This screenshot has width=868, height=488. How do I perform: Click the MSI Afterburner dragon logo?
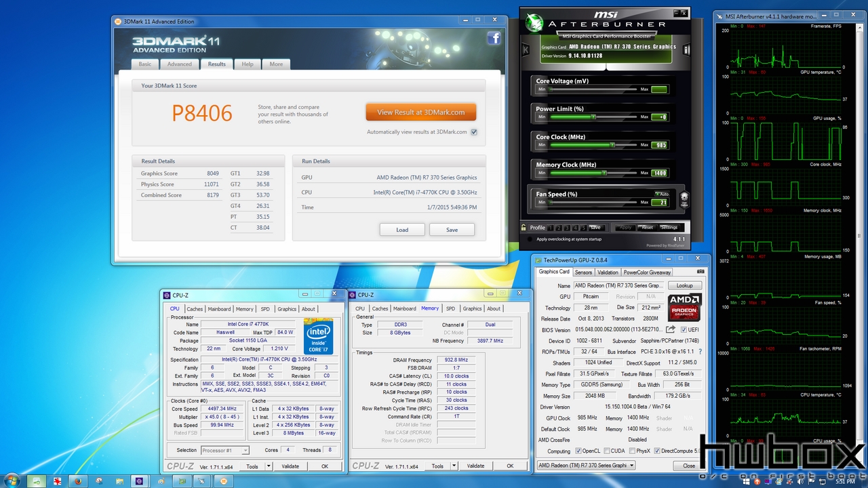tap(534, 23)
